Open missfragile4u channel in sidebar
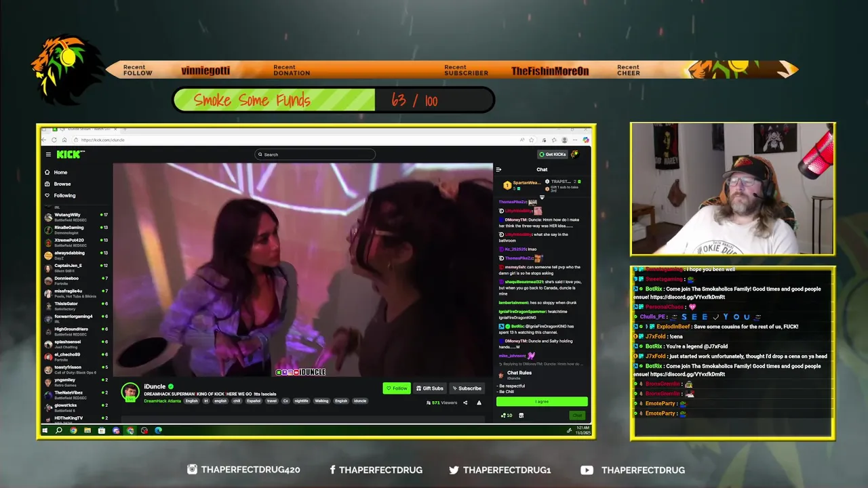The height and width of the screenshot is (488, 868). coord(77,293)
